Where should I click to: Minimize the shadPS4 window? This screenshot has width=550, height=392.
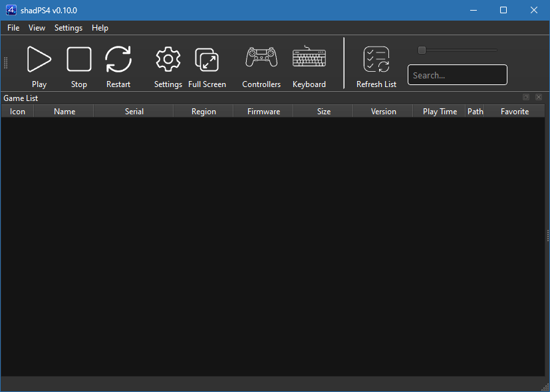(473, 10)
